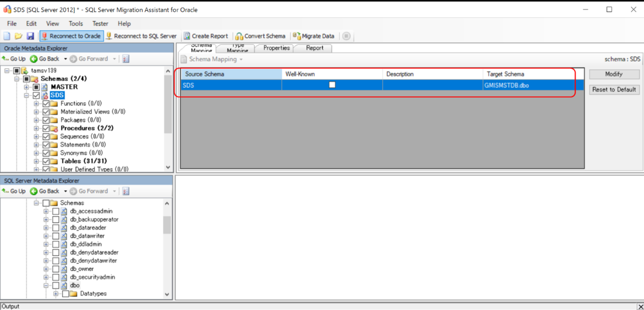The image size is (644, 310).
Task: Select Materialized Views (0/0) tree item
Action: (x=92, y=112)
